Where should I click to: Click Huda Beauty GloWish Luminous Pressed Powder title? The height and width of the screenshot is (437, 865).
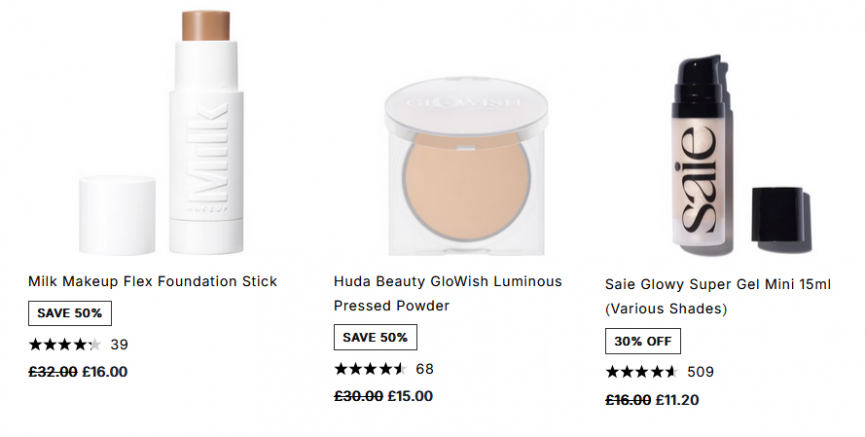[x=448, y=293]
